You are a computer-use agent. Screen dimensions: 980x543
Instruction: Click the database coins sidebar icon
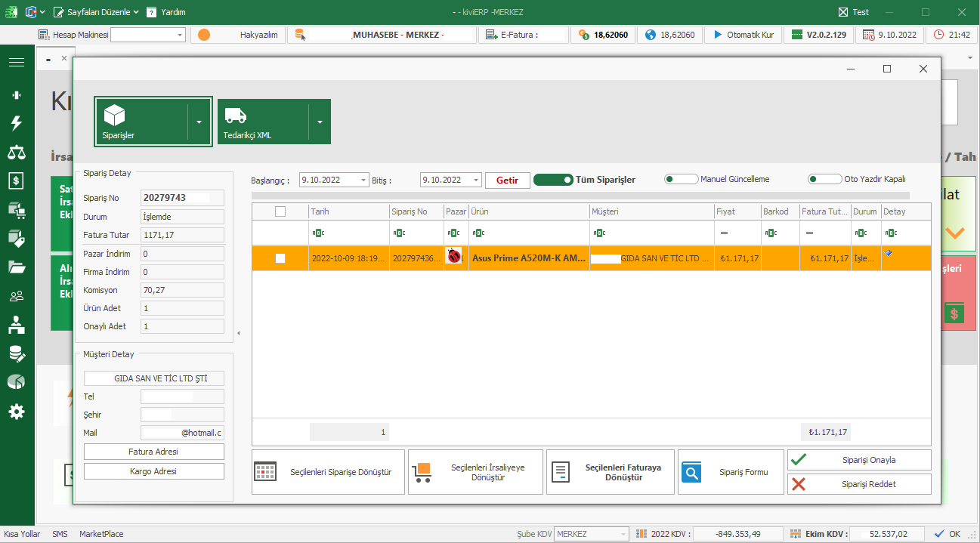16,353
